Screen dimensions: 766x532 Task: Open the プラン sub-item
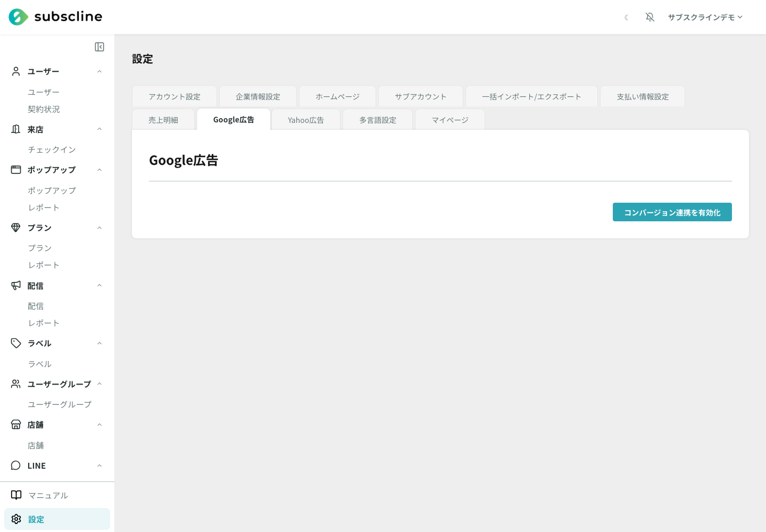40,248
